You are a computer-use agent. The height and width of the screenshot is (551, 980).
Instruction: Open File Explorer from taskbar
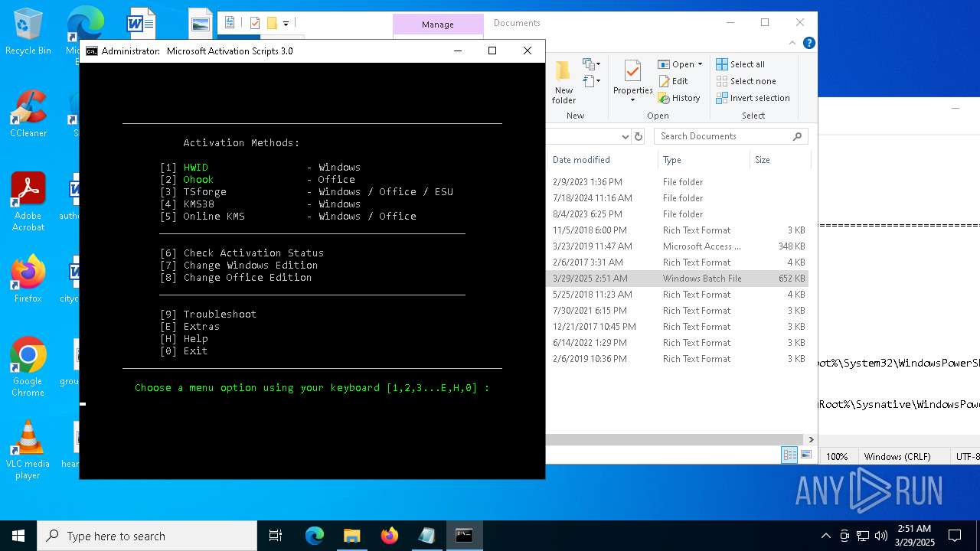click(x=351, y=536)
